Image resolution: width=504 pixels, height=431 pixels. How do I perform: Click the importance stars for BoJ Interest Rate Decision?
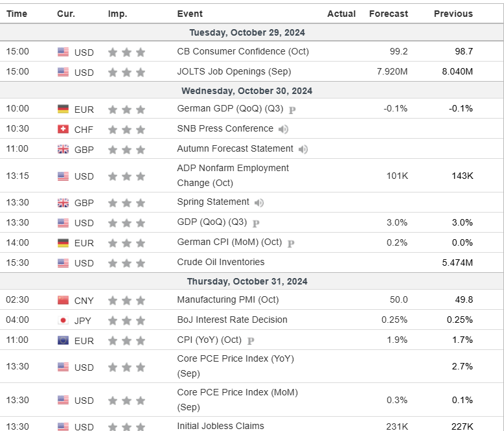(126, 320)
